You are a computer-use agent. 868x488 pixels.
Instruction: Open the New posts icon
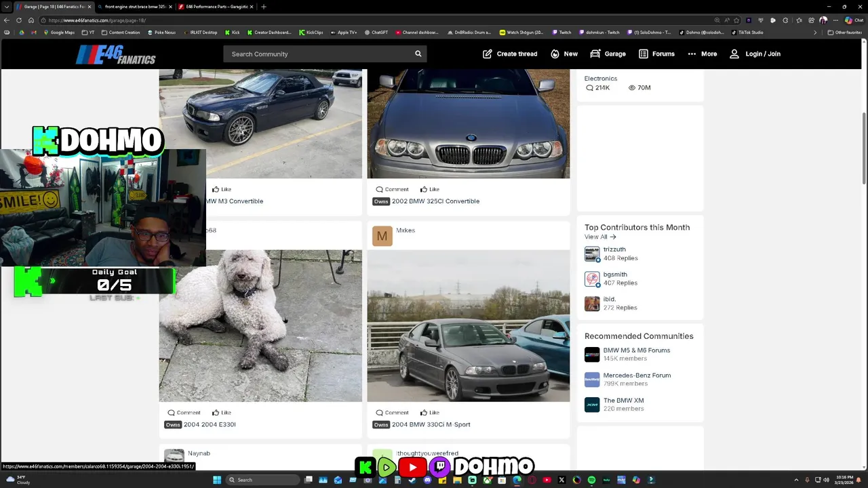coord(555,54)
